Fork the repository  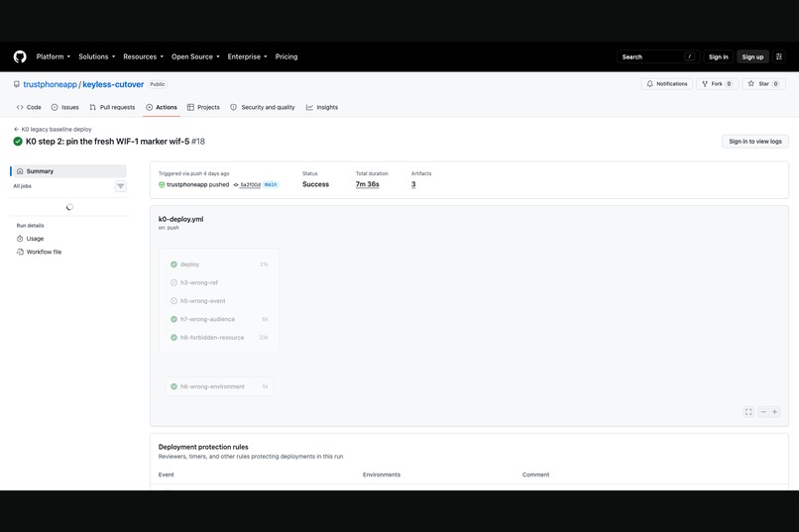[717, 84]
